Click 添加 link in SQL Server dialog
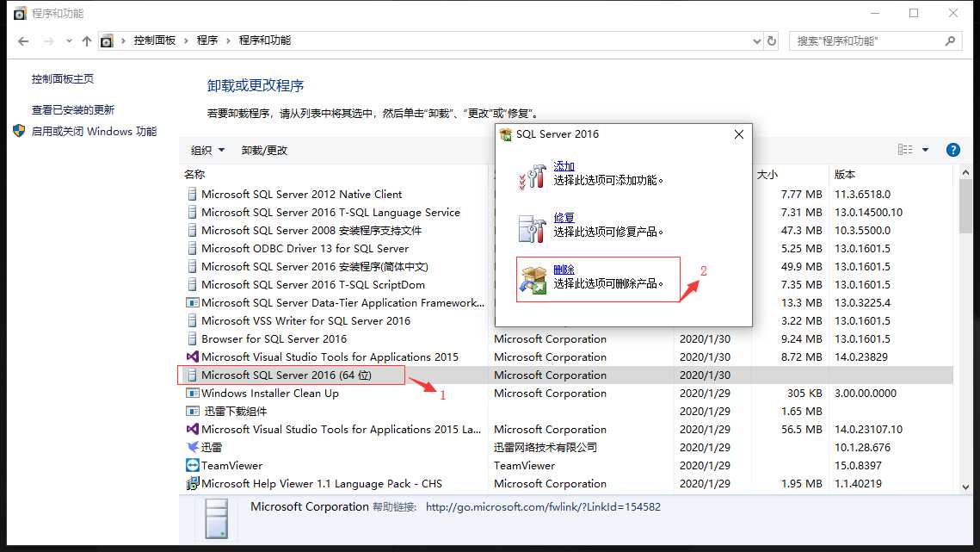This screenshot has width=980, height=552. (x=564, y=166)
